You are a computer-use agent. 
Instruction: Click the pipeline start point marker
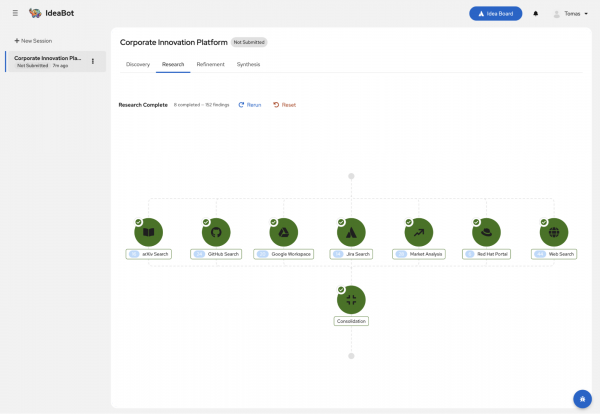(351, 176)
